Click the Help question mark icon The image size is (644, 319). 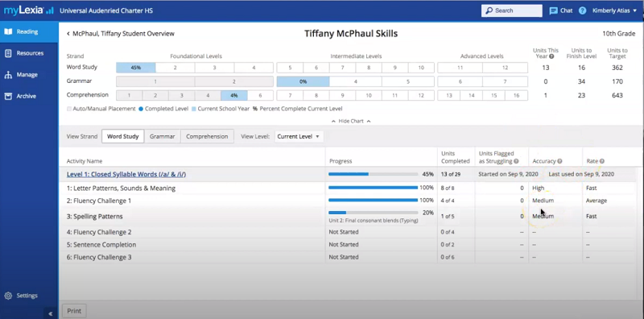coord(582,10)
